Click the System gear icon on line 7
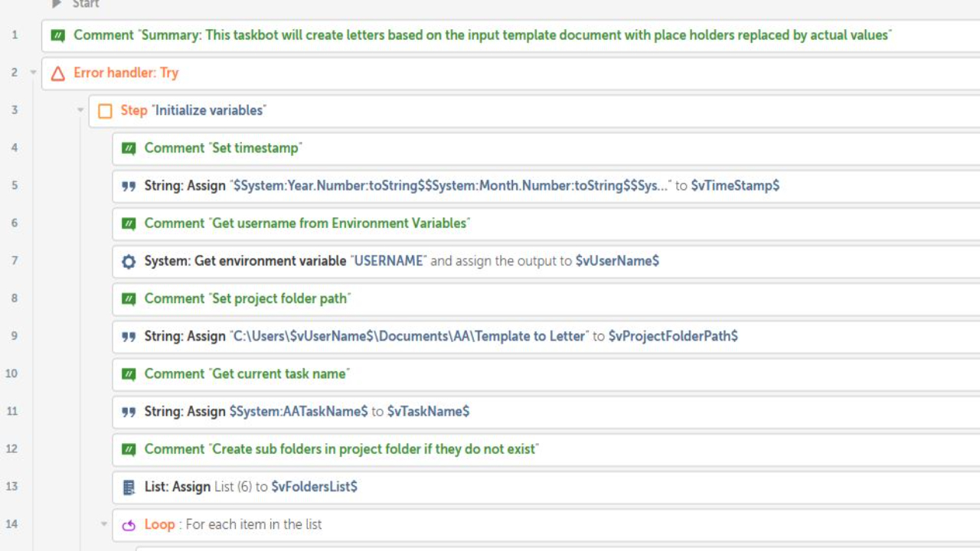Image resolution: width=980 pixels, height=551 pixels. coord(129,261)
